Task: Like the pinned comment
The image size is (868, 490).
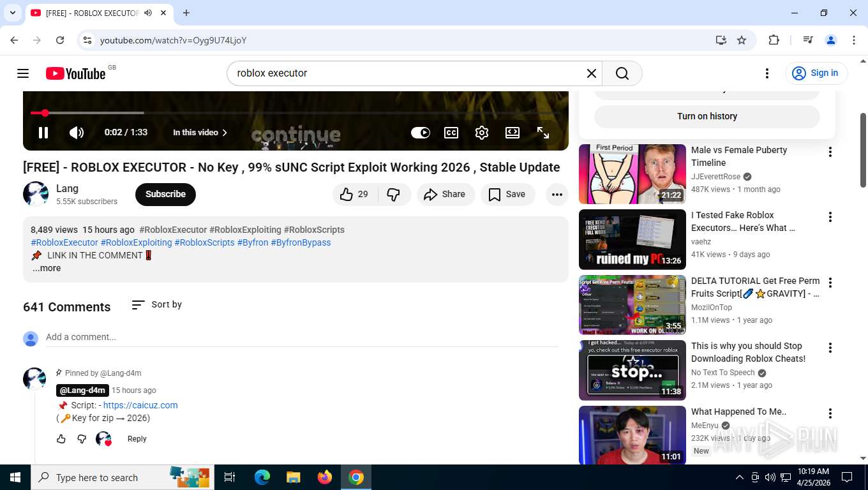Action: tap(61, 439)
